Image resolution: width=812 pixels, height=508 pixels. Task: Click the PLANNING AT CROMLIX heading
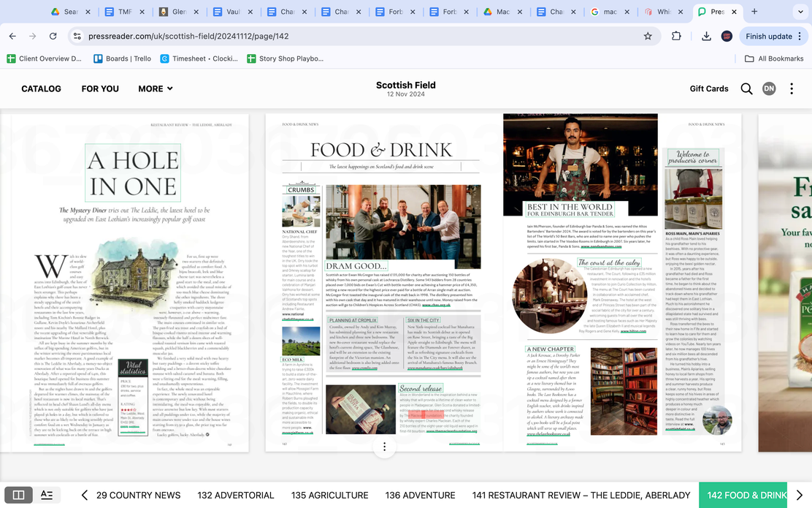pyautogui.click(x=353, y=320)
